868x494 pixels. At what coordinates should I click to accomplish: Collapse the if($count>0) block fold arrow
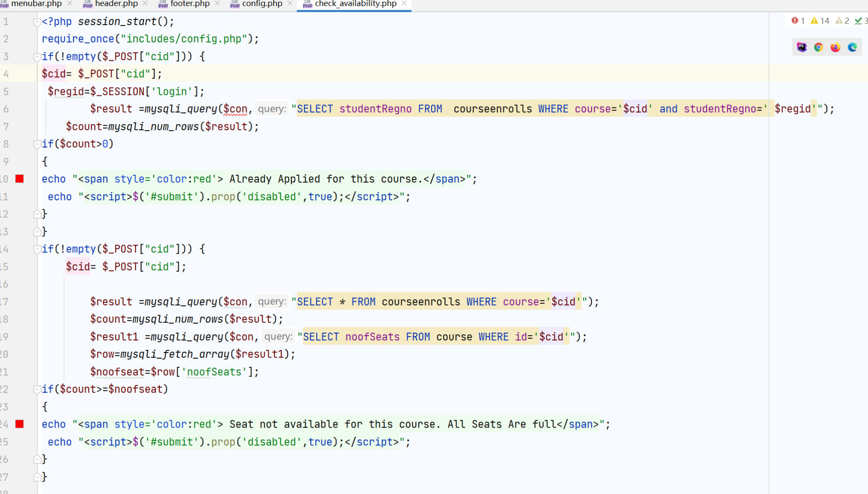coord(37,144)
